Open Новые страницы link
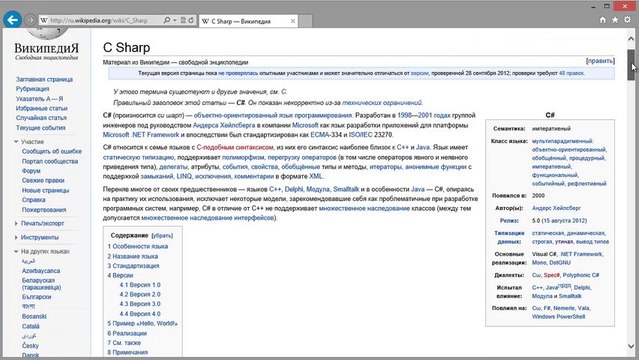The width and height of the screenshot is (639, 360). click(x=46, y=190)
